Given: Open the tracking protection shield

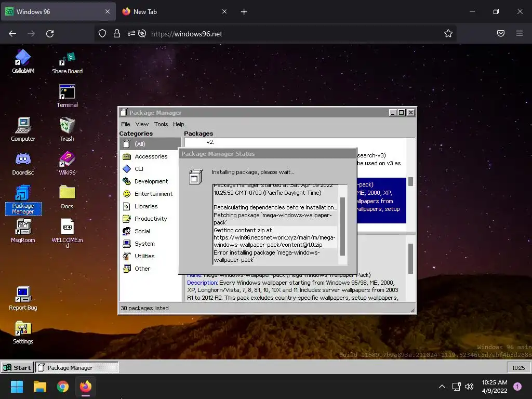Looking at the screenshot, I should point(102,34).
